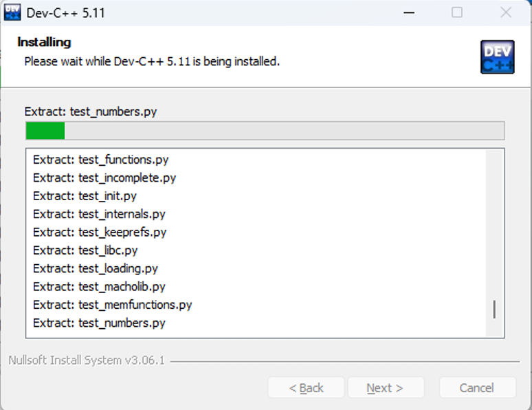Click the test_memfunctions.py extract line
532x410 pixels.
point(112,304)
